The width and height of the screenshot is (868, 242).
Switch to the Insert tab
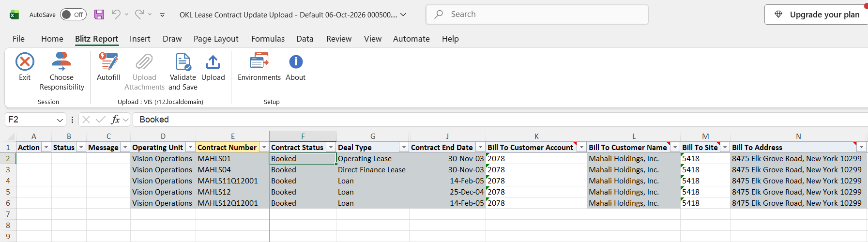pos(140,39)
